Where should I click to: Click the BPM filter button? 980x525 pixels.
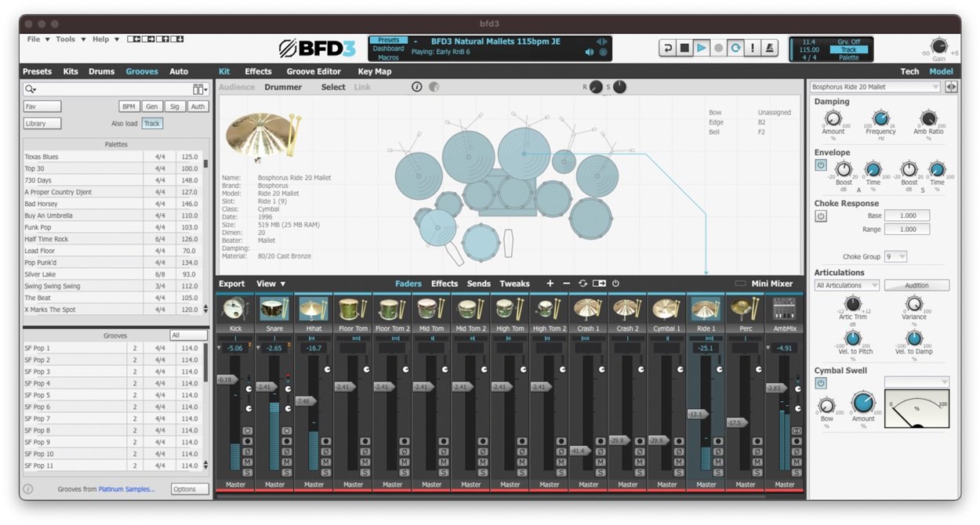click(129, 107)
